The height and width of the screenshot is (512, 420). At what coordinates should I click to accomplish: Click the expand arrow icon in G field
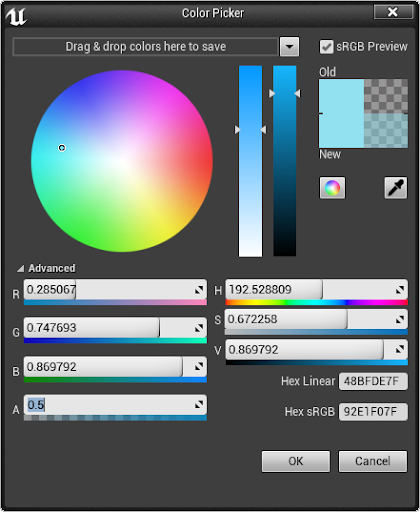pyautogui.click(x=199, y=328)
